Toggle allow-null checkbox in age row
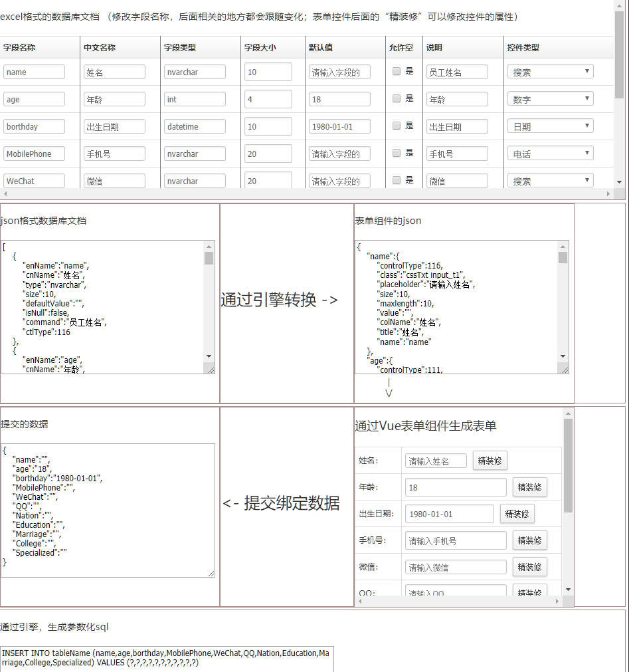Image resolution: width=629 pixels, height=672 pixels. pyautogui.click(x=397, y=98)
